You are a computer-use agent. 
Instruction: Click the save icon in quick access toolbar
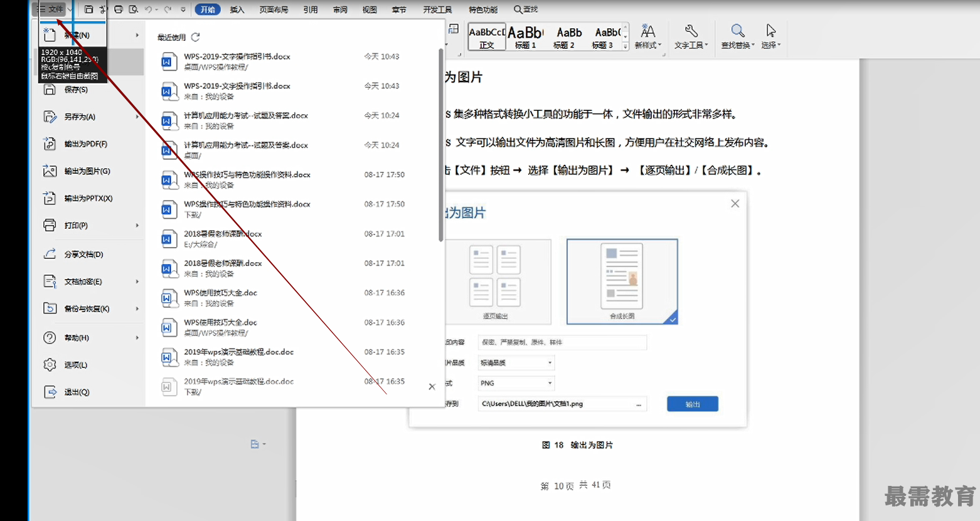pyautogui.click(x=88, y=9)
